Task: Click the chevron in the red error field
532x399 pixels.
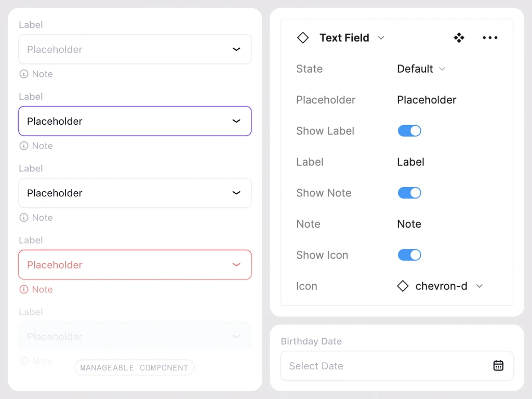Action: 236,264
